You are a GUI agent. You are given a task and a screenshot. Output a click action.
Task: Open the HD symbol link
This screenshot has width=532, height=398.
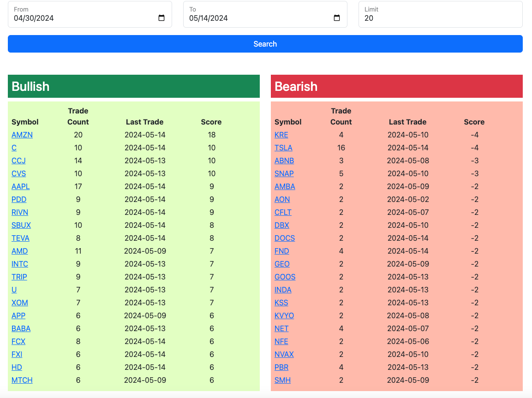[x=17, y=367]
